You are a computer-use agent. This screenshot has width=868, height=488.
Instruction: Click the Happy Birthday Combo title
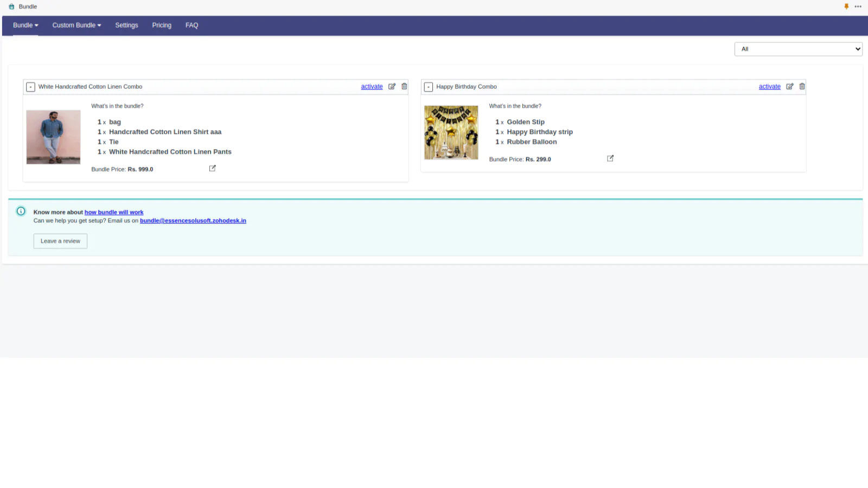[x=467, y=87]
